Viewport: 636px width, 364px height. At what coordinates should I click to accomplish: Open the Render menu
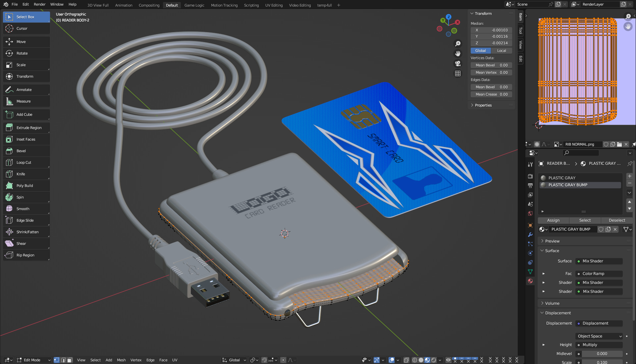coord(40,4)
